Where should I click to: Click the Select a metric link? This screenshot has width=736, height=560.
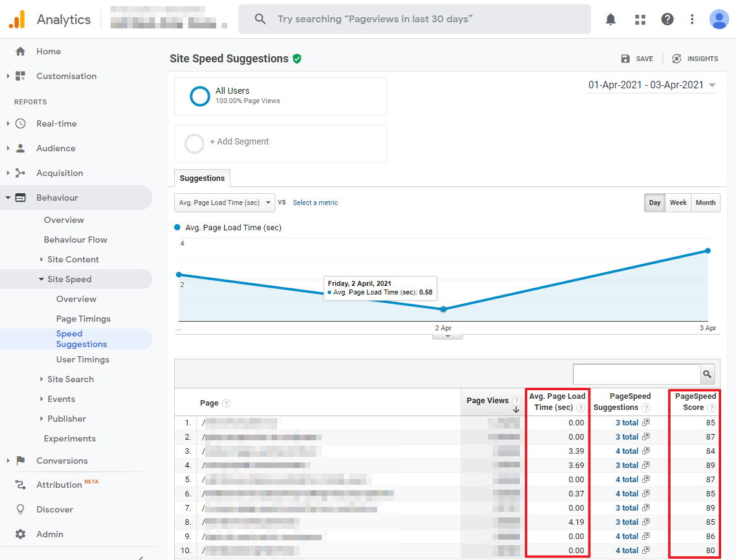315,203
